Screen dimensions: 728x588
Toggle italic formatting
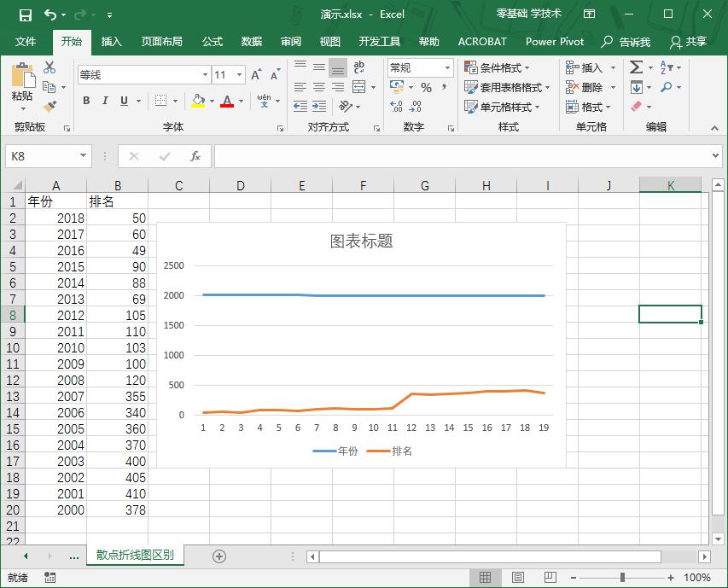105,100
